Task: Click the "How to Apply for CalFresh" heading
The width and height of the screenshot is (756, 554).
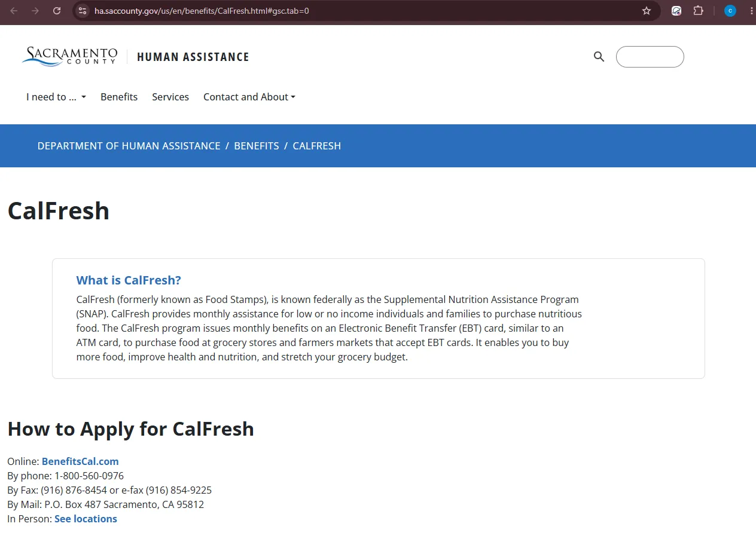Action: coord(130,429)
